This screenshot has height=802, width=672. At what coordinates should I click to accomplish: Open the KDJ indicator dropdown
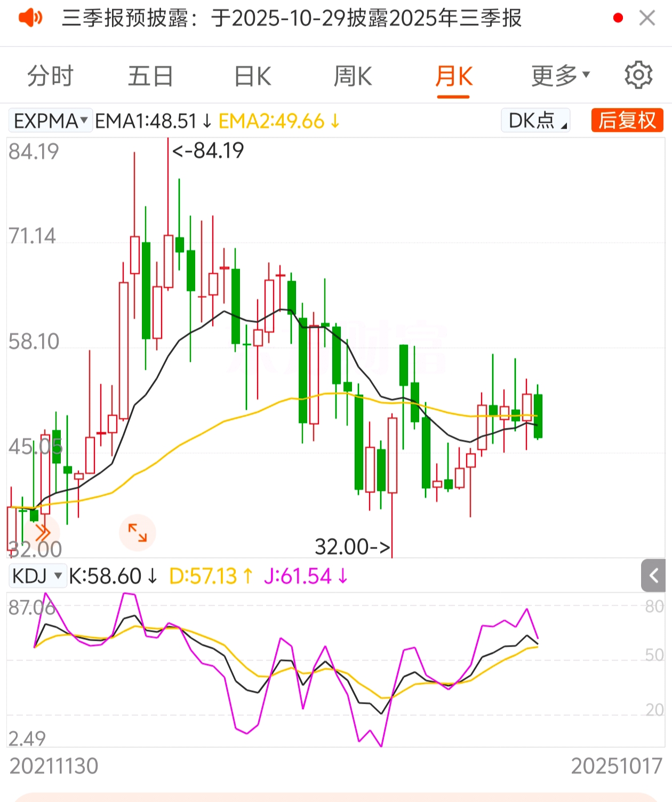coord(37,576)
